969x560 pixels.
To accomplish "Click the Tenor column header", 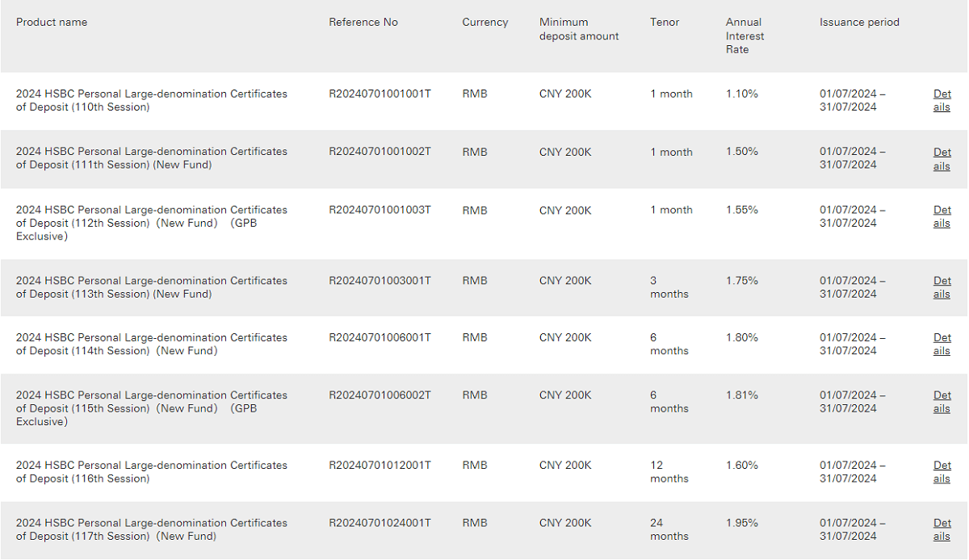I will click(664, 22).
